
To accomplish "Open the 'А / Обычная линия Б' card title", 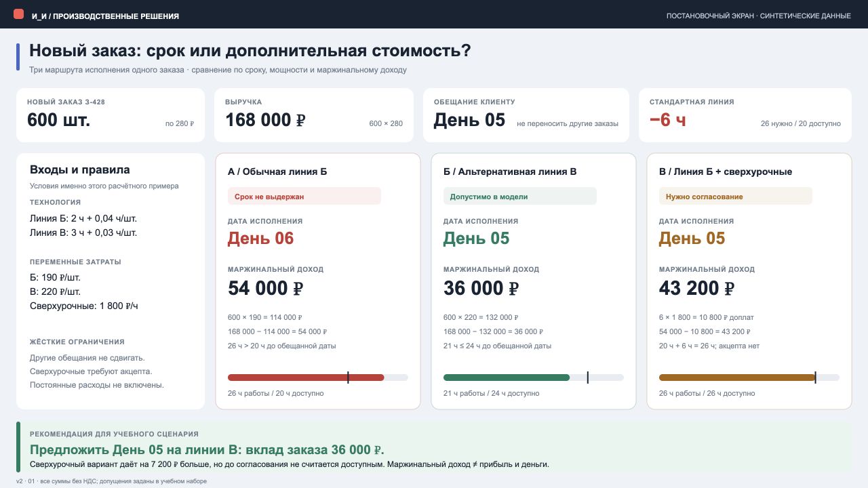I will coord(277,172).
